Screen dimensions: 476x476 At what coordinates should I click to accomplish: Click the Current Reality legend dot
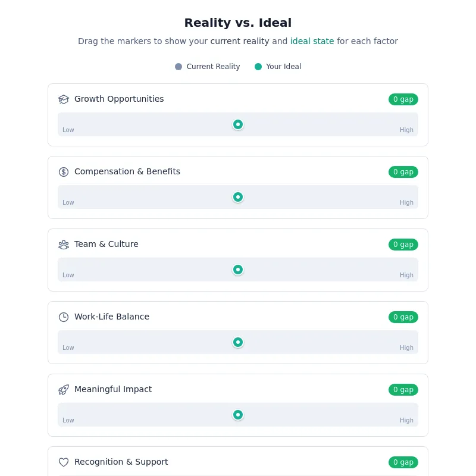178,67
